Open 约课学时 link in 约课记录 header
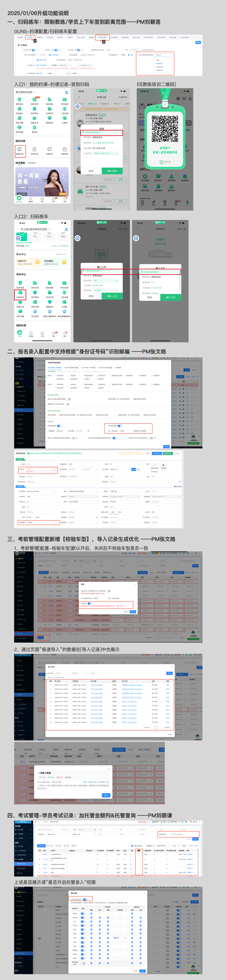 (x=123, y=97)
